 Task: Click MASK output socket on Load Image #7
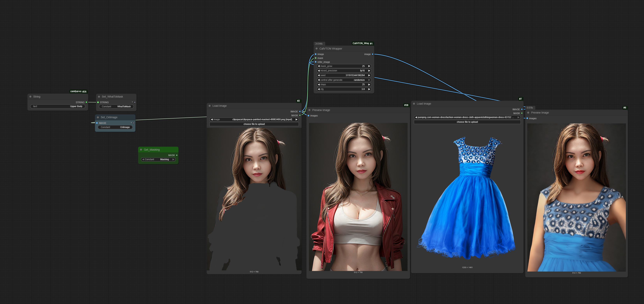[x=522, y=113]
